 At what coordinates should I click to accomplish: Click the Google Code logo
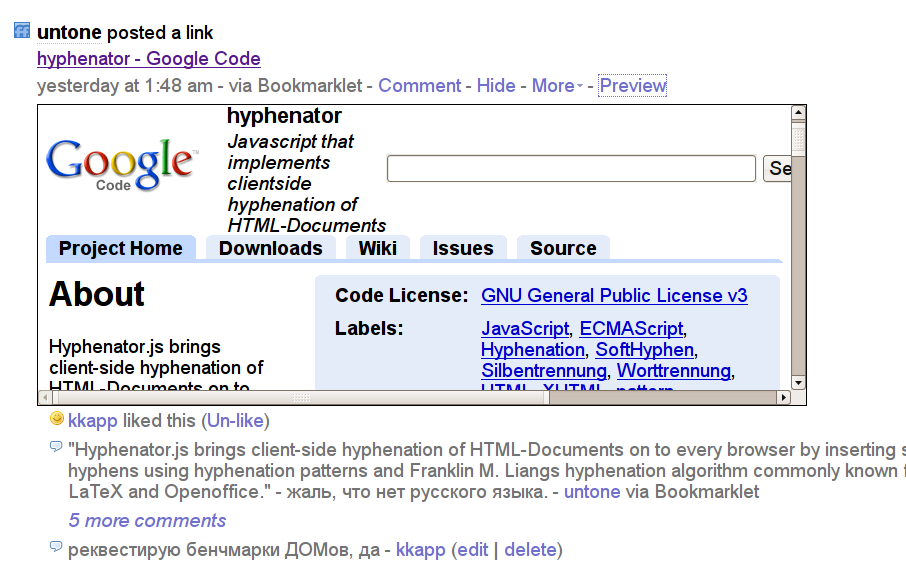(x=122, y=165)
